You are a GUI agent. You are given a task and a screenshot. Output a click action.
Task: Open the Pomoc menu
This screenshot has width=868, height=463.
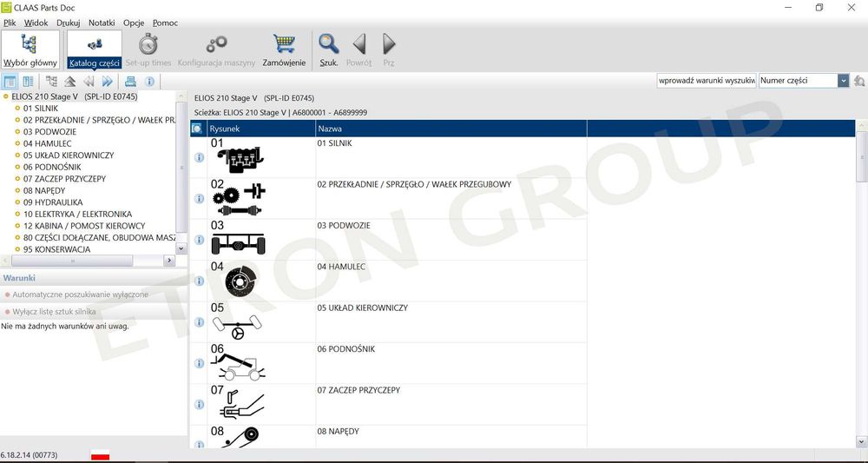[x=166, y=23]
